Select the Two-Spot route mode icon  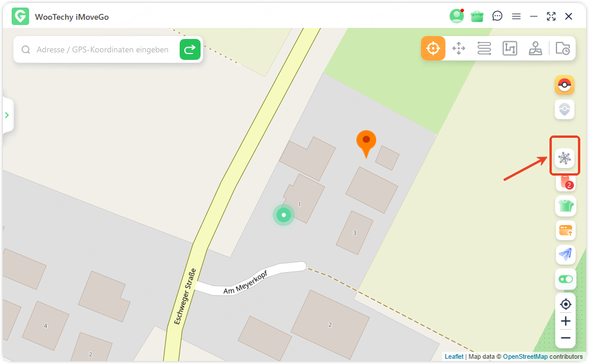484,48
